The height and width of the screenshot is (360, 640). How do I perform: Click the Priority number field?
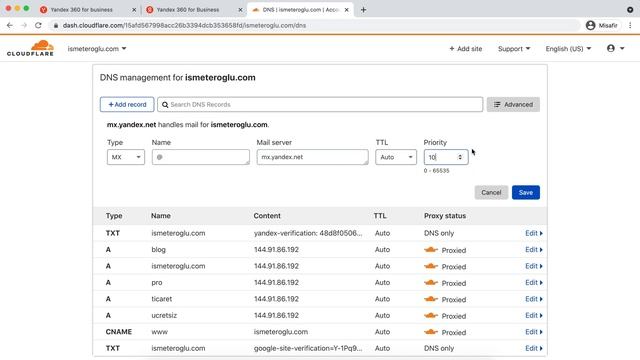tap(446, 157)
